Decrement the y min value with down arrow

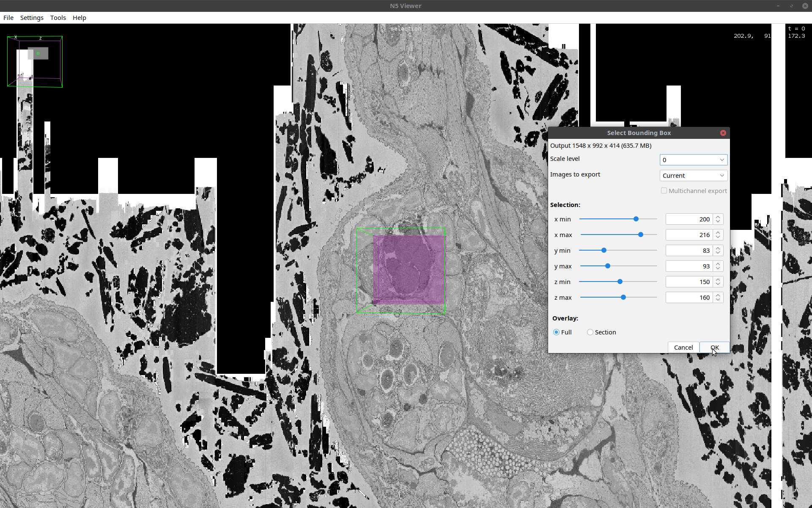click(x=718, y=253)
